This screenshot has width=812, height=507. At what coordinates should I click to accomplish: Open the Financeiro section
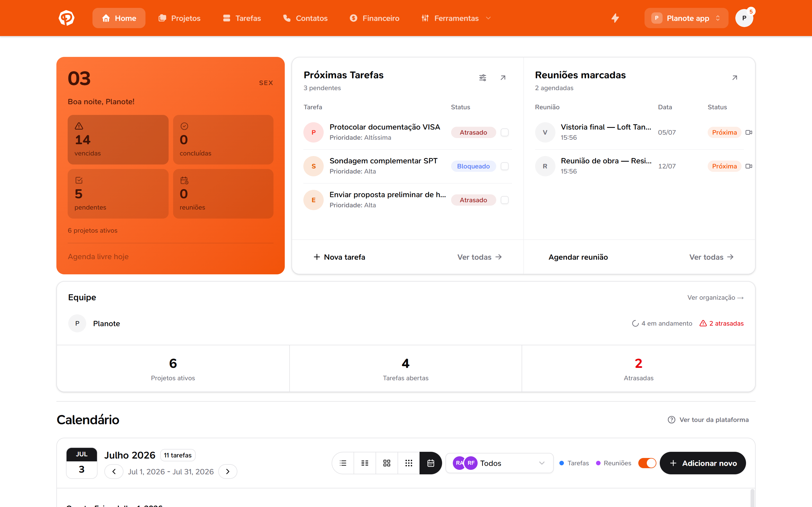[x=374, y=18]
